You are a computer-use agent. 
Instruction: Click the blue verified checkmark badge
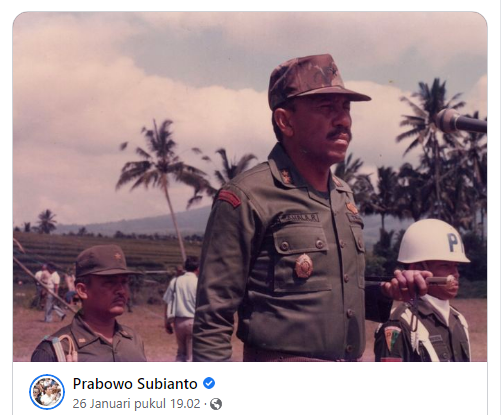pos(209,383)
